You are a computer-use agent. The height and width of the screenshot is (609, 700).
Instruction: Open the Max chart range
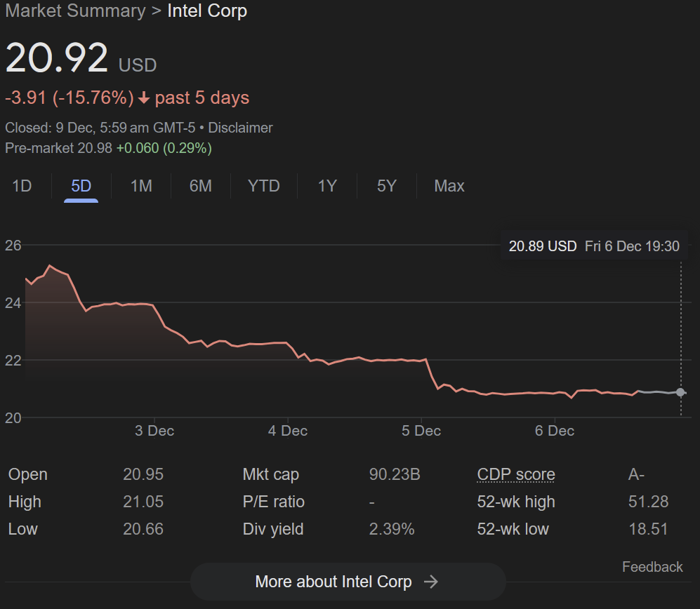[x=449, y=186]
